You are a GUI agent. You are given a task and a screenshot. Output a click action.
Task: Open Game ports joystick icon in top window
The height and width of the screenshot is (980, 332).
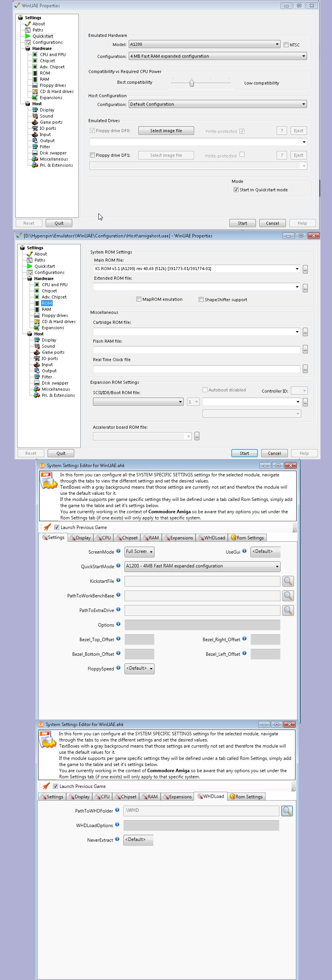(35, 122)
